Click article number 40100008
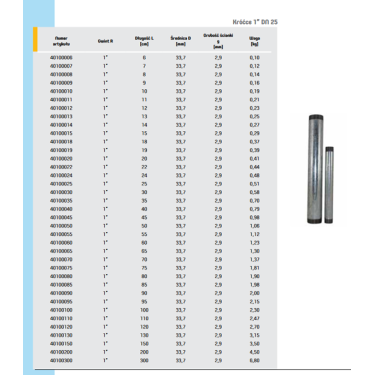375x375 pixels. [x=61, y=74]
